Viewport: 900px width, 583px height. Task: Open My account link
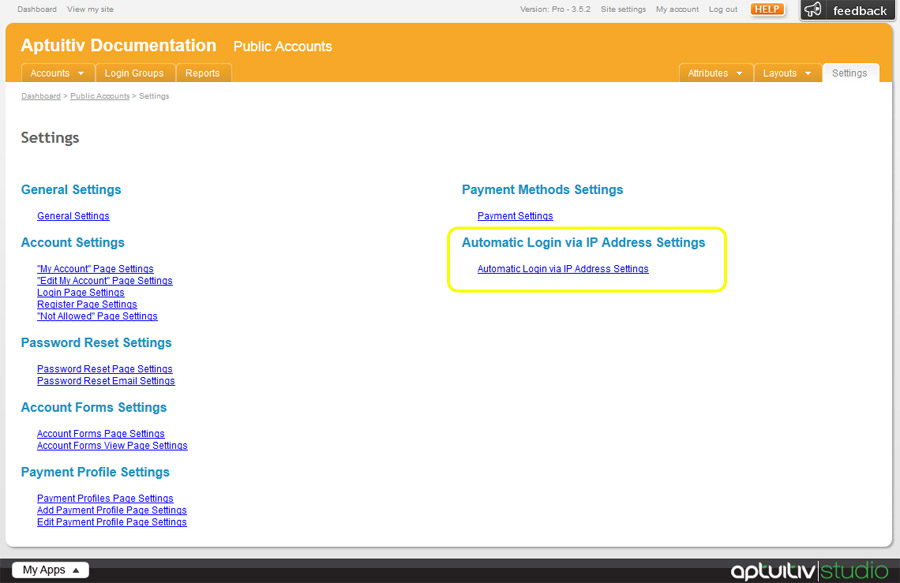coord(677,9)
